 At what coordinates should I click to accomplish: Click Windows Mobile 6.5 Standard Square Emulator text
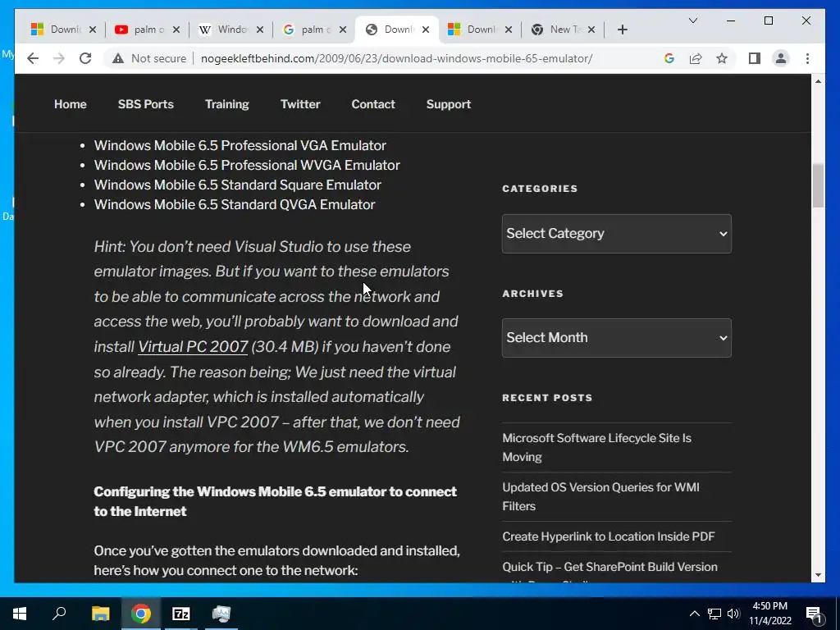pos(238,185)
